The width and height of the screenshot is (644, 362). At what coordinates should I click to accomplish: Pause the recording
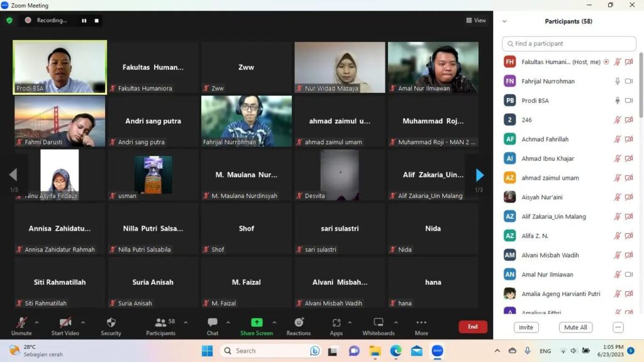[84, 21]
